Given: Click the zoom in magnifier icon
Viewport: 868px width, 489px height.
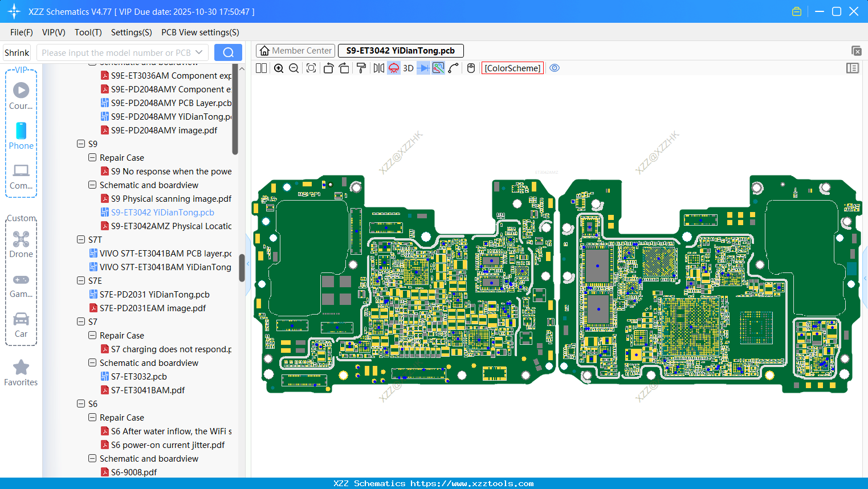Looking at the screenshot, I should pyautogui.click(x=279, y=68).
